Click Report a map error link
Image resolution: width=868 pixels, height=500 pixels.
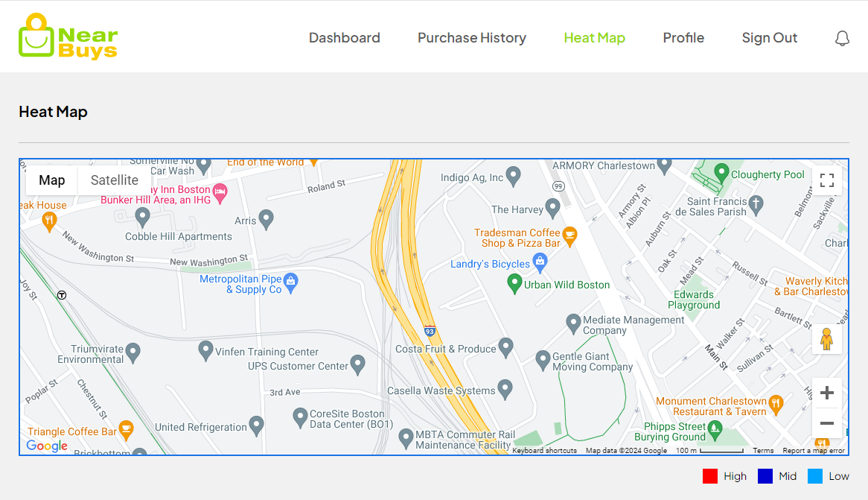tap(813, 451)
